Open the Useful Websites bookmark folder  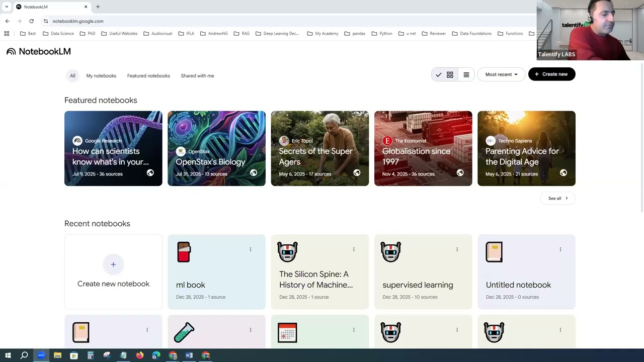[x=119, y=34]
